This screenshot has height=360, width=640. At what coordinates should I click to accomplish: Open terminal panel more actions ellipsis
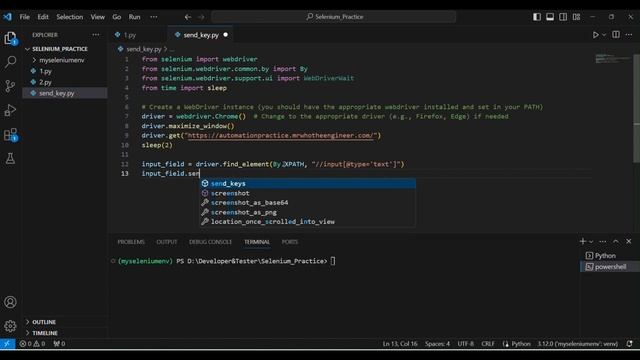[x=602, y=242]
